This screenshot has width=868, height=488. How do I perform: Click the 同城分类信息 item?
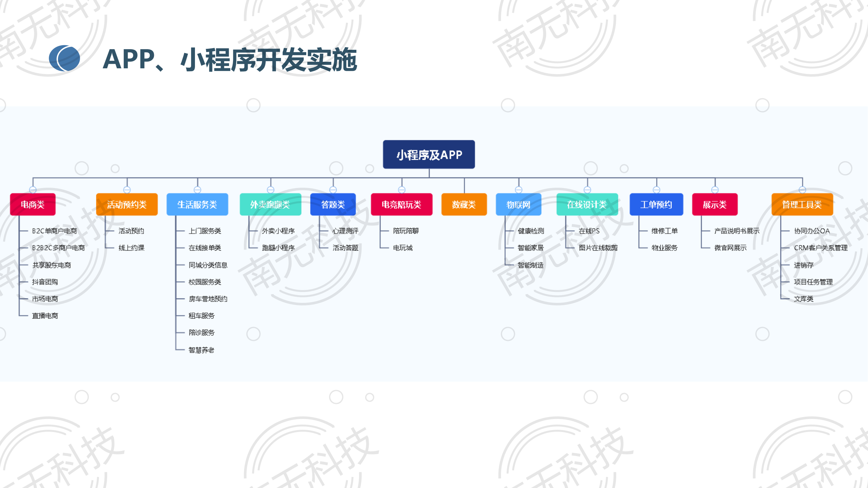pyautogui.click(x=208, y=265)
